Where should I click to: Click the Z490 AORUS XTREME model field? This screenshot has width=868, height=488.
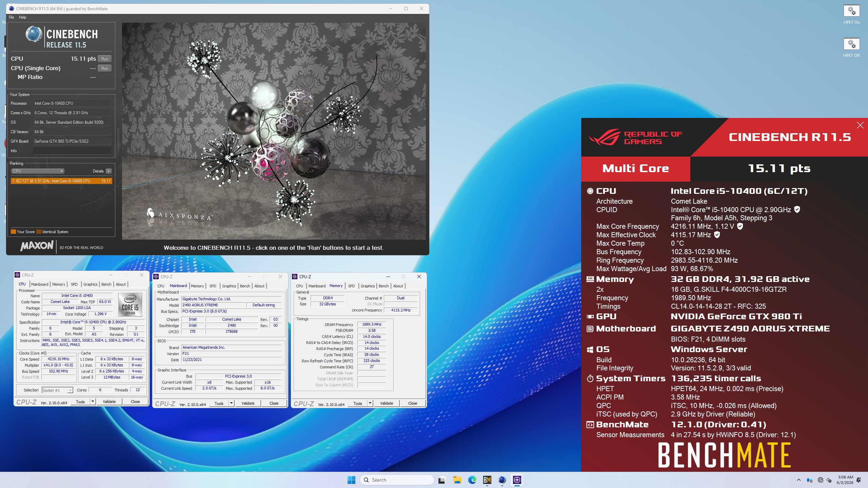(x=213, y=305)
